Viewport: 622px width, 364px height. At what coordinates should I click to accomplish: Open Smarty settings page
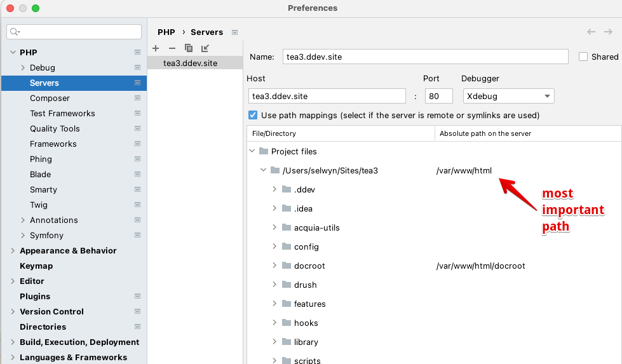point(43,189)
